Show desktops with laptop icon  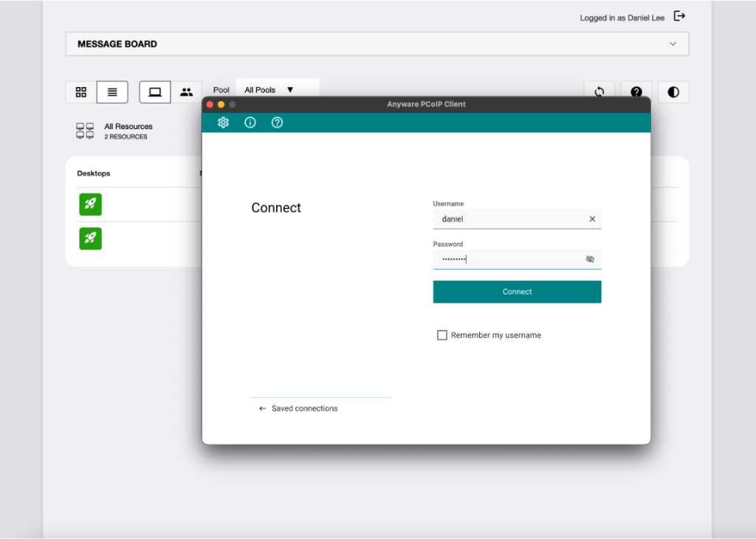point(155,92)
